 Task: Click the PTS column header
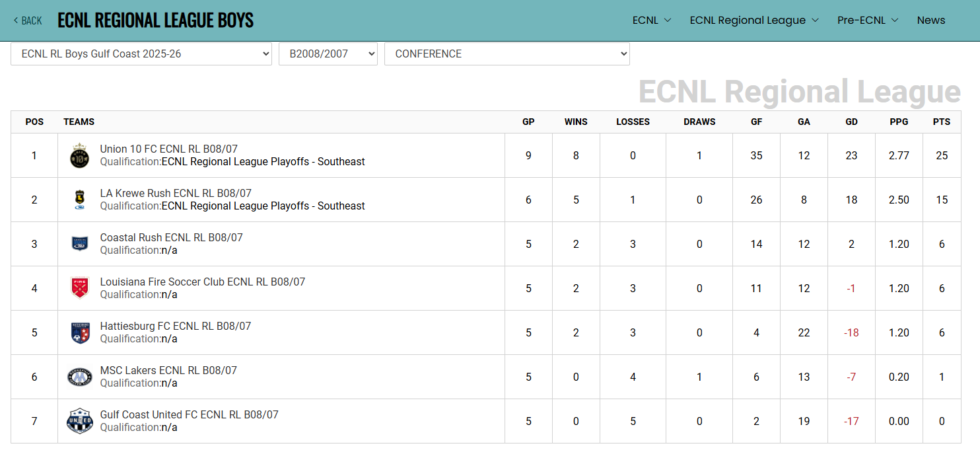[941, 122]
